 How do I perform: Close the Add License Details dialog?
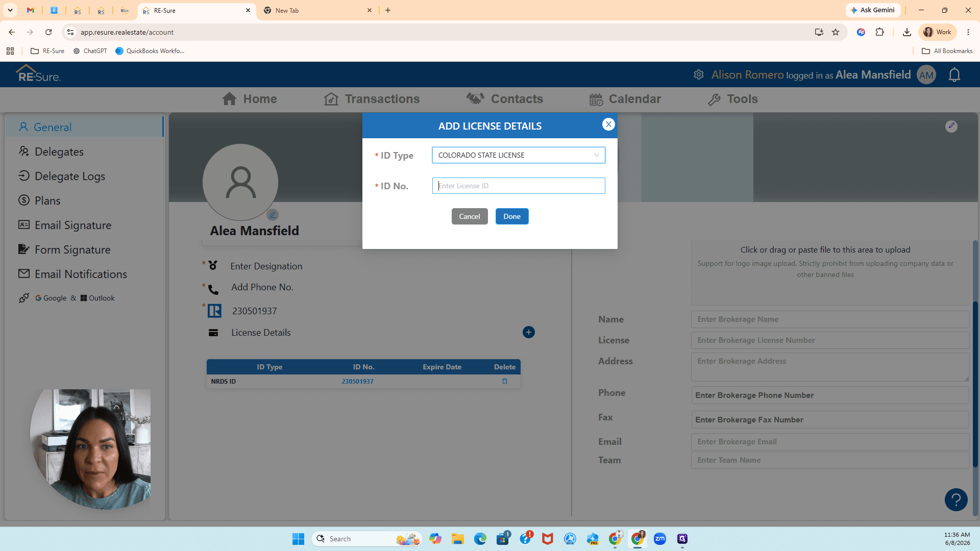click(x=608, y=124)
